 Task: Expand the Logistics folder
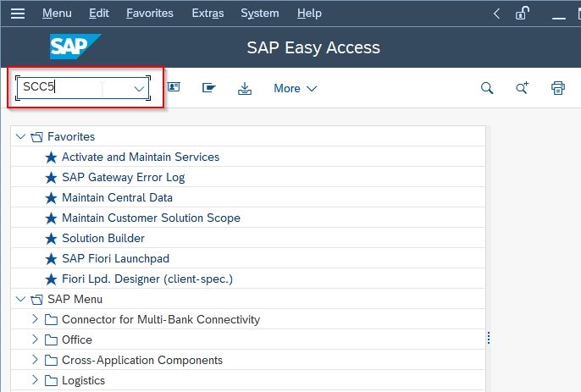tap(35, 380)
